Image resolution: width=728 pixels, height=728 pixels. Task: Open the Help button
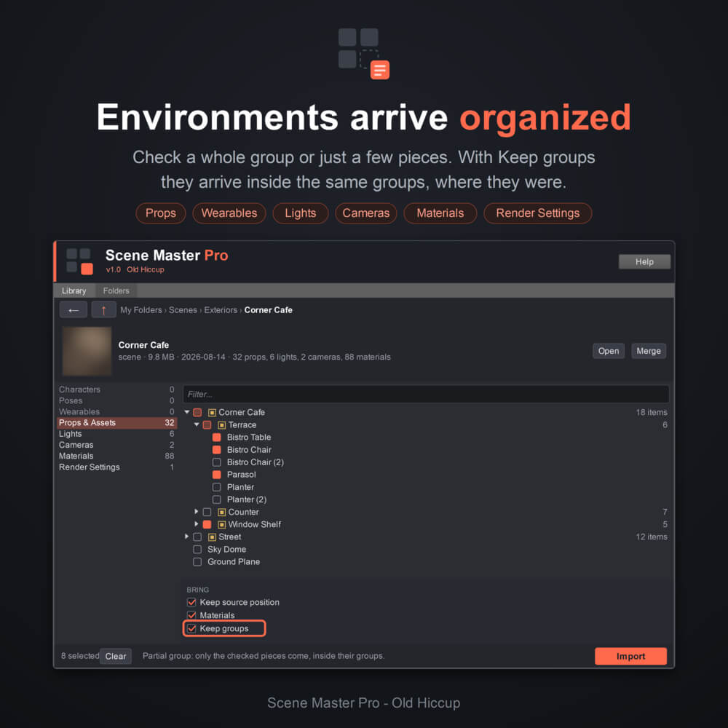644,262
